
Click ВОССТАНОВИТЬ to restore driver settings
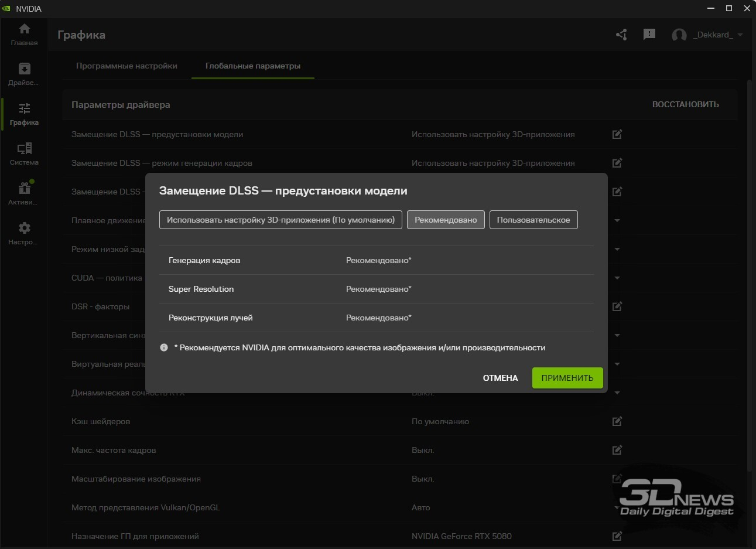tap(686, 104)
